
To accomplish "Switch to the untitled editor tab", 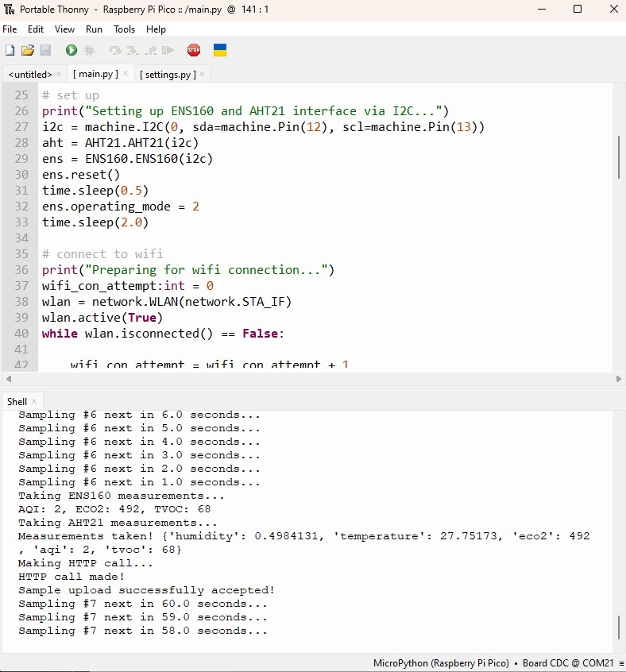I will pos(29,74).
